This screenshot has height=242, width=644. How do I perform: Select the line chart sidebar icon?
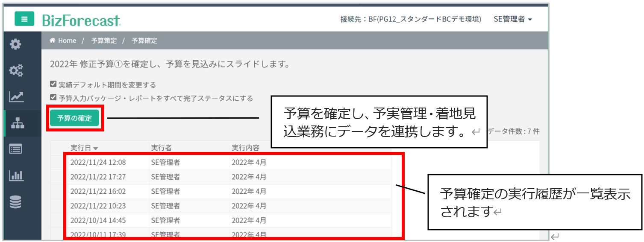(x=16, y=97)
